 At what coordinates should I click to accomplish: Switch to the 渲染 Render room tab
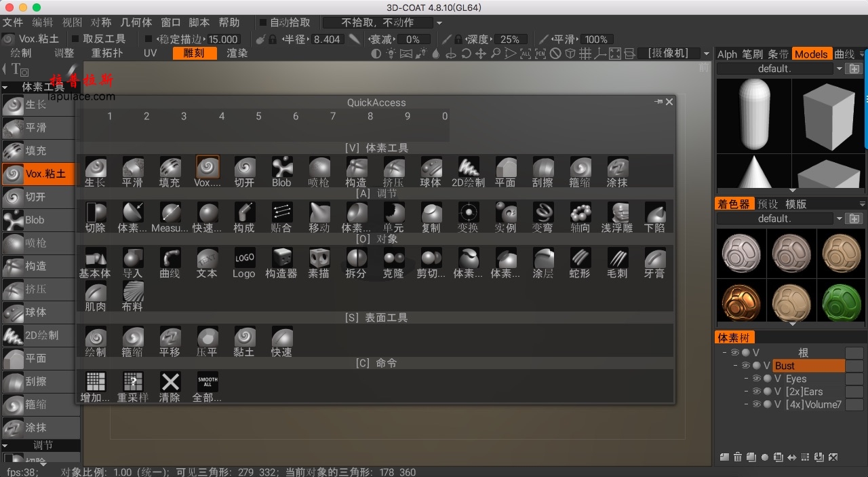(x=237, y=53)
